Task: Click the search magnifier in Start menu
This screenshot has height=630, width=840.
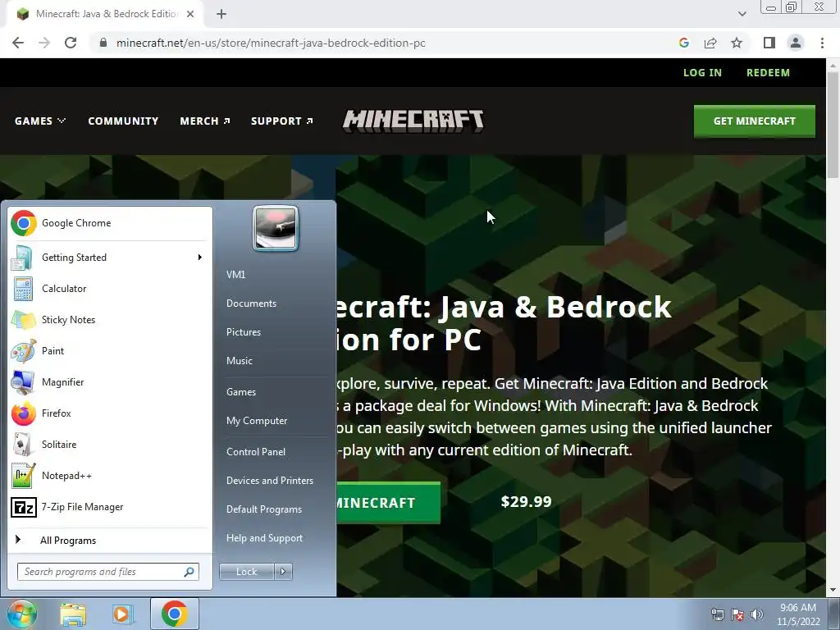Action: pyautogui.click(x=189, y=572)
